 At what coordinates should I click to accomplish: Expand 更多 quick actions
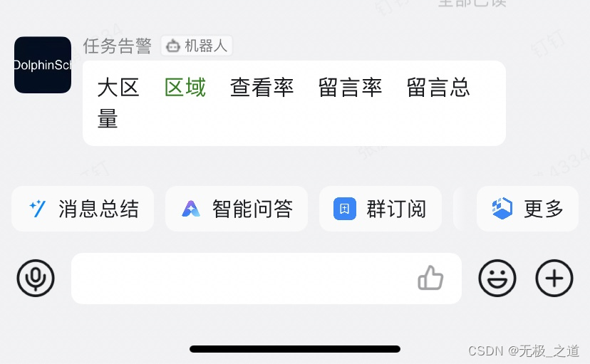(527, 209)
